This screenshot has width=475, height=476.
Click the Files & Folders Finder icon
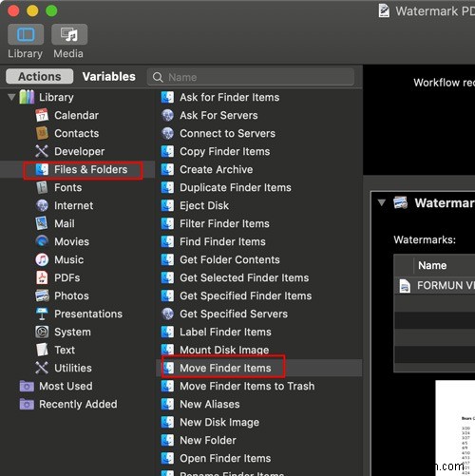[x=42, y=169]
